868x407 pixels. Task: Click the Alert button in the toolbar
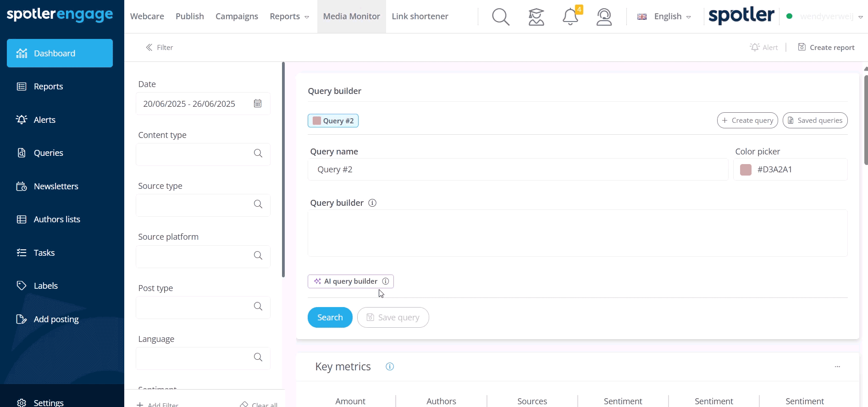[x=764, y=47]
